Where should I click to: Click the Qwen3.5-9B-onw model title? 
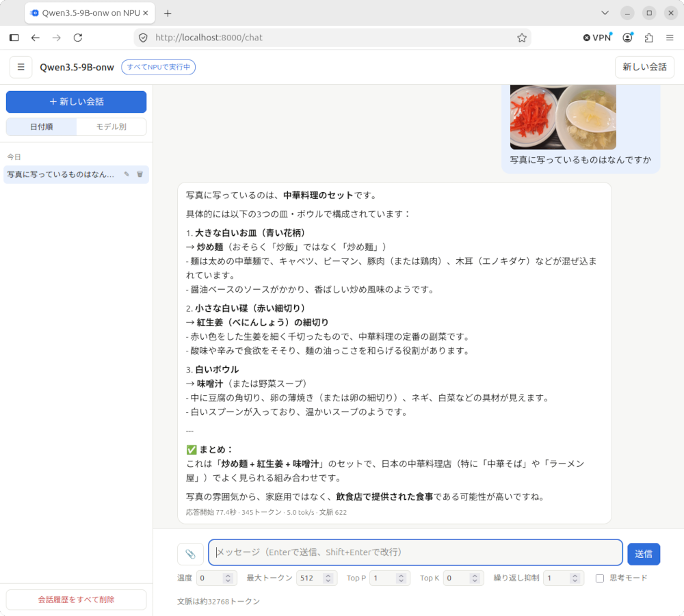click(x=77, y=67)
